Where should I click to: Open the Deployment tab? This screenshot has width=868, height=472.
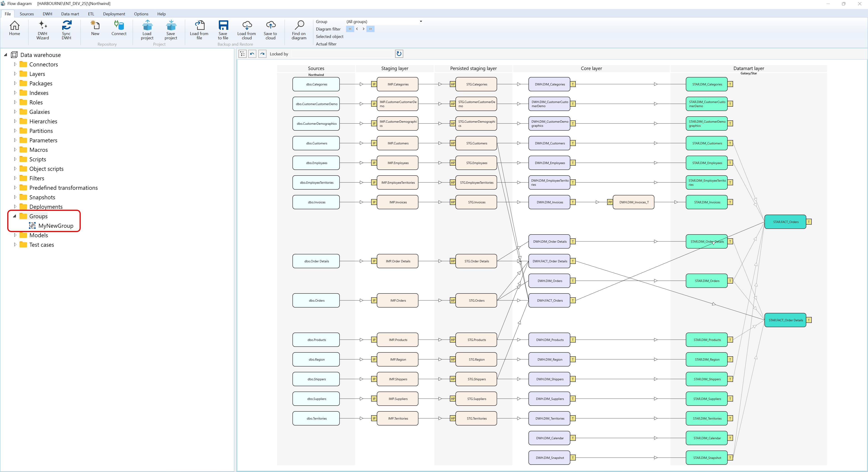(x=114, y=14)
